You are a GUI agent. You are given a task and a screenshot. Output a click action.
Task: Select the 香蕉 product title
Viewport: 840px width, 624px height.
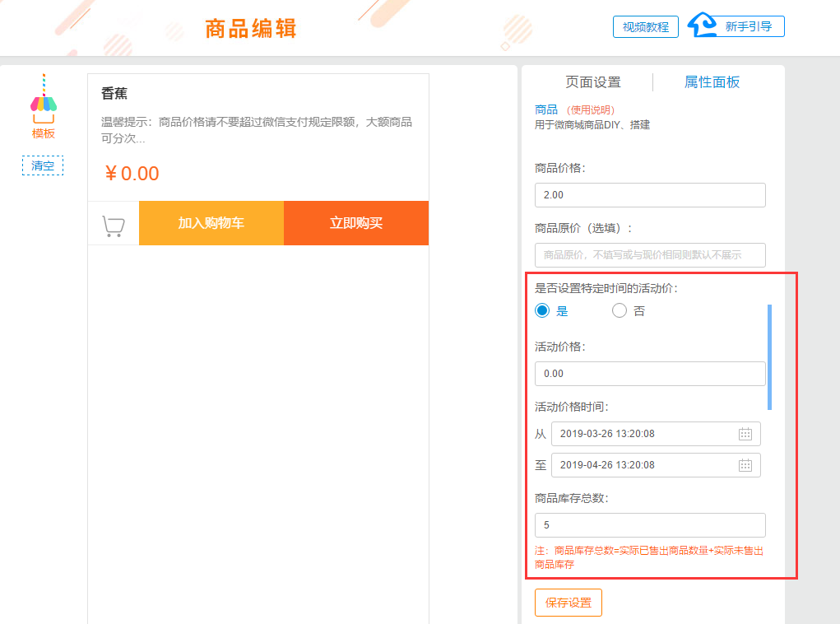click(x=114, y=94)
